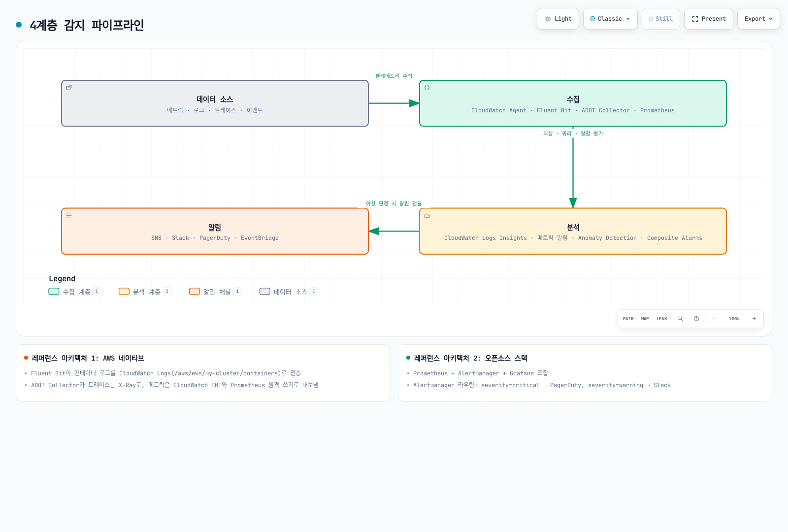Click the 저장 · 쿼리 · 알람 평가 edge label
Screen dimensions: 788x532
(x=573, y=133)
